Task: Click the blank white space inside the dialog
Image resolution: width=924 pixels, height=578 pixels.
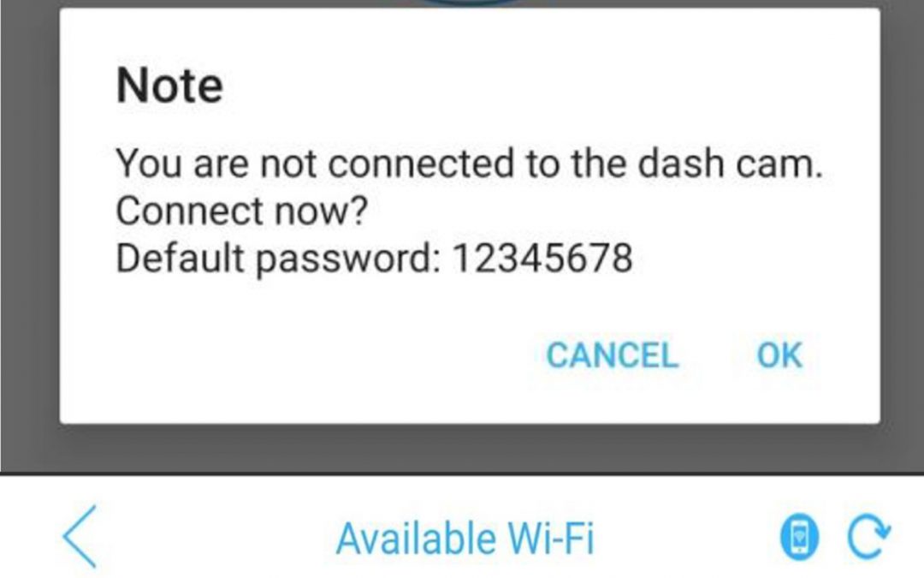Action: click(294, 354)
